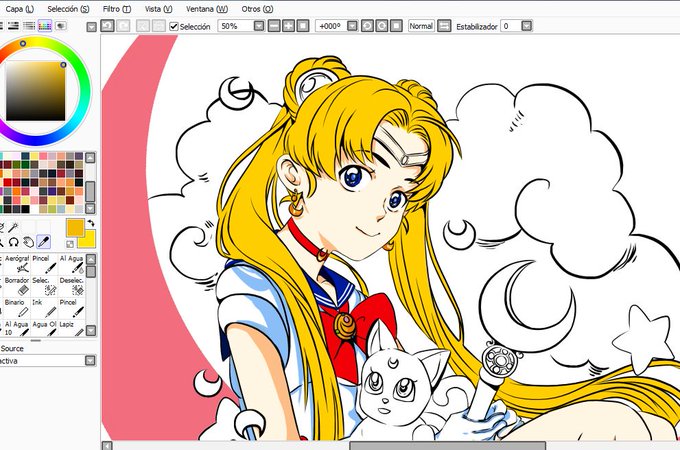Click the Normal view mode button
680x450 pixels.
tap(421, 26)
